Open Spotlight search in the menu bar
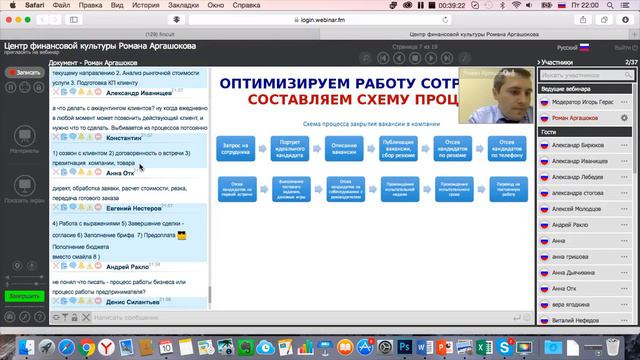The width and height of the screenshot is (640, 360). 610,5
